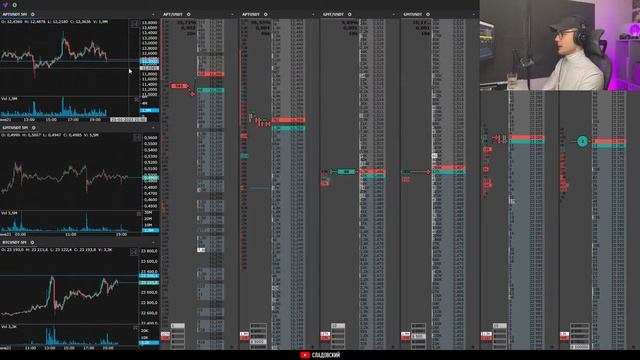Click green current price tag on GMTUSDT chart axis

pos(151,178)
